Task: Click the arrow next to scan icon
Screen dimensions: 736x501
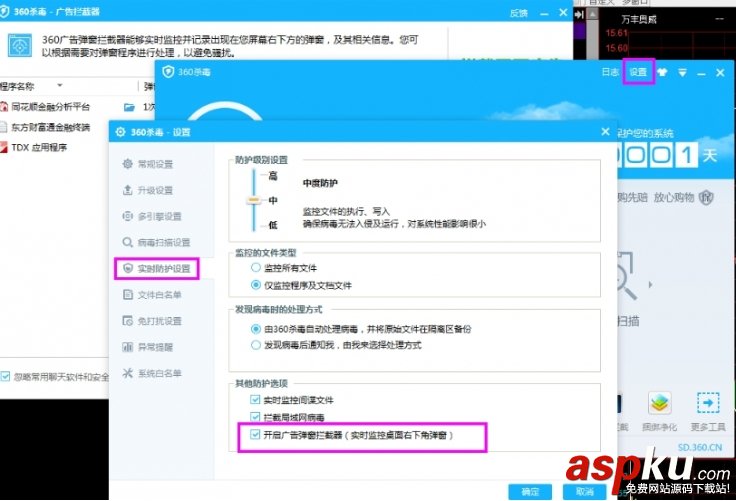Action: click(650, 285)
